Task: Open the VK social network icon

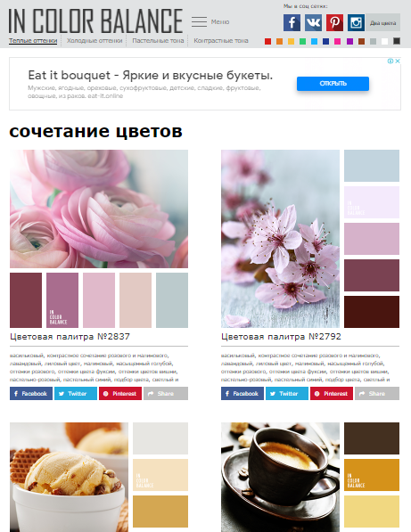Action: pos(313,23)
